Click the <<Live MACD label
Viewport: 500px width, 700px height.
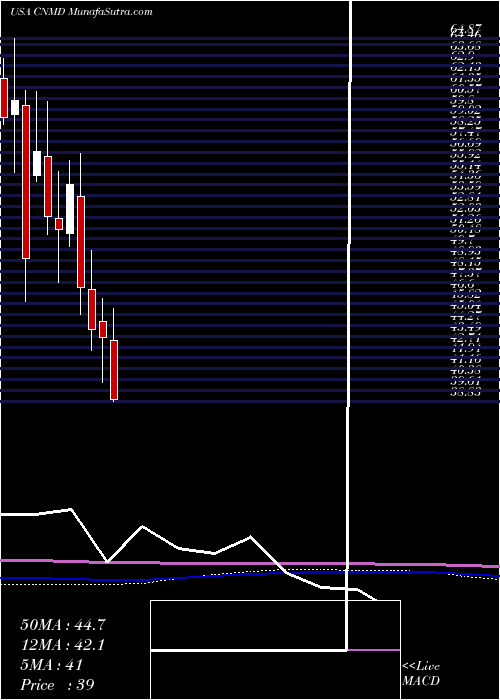[x=421, y=674]
